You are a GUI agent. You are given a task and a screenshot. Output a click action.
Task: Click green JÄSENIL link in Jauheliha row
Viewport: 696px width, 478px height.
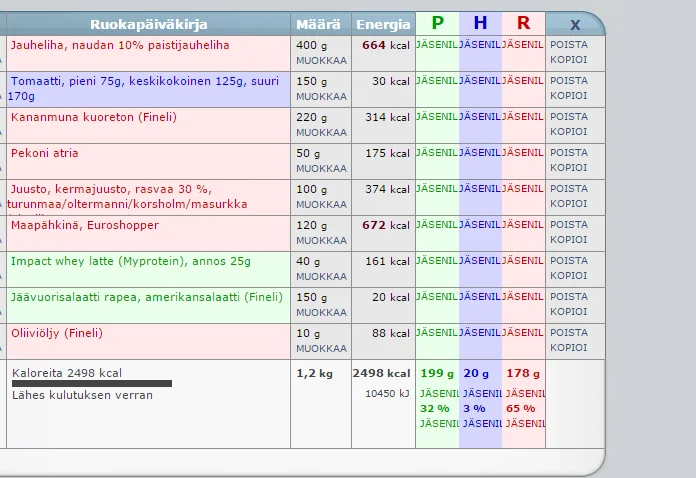pos(437,45)
